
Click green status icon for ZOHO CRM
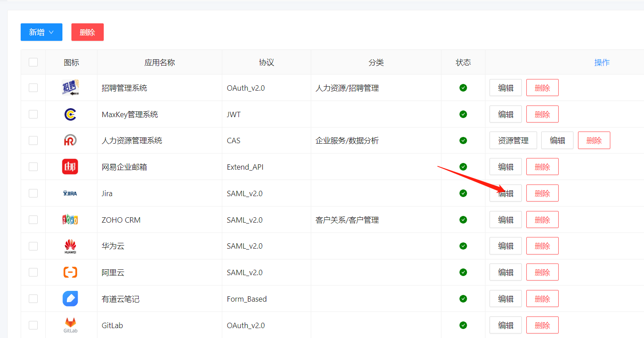coord(463,219)
